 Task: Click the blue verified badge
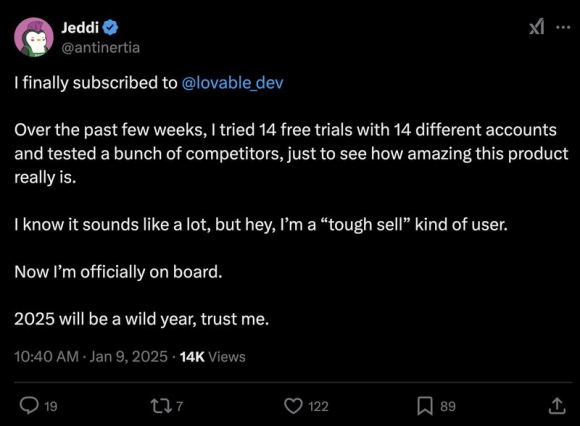point(110,28)
